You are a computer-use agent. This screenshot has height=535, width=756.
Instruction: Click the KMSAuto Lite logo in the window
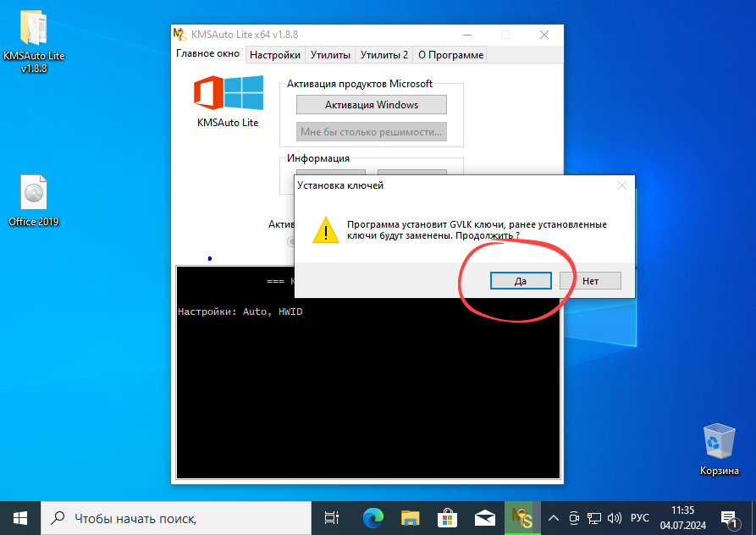pos(229,96)
